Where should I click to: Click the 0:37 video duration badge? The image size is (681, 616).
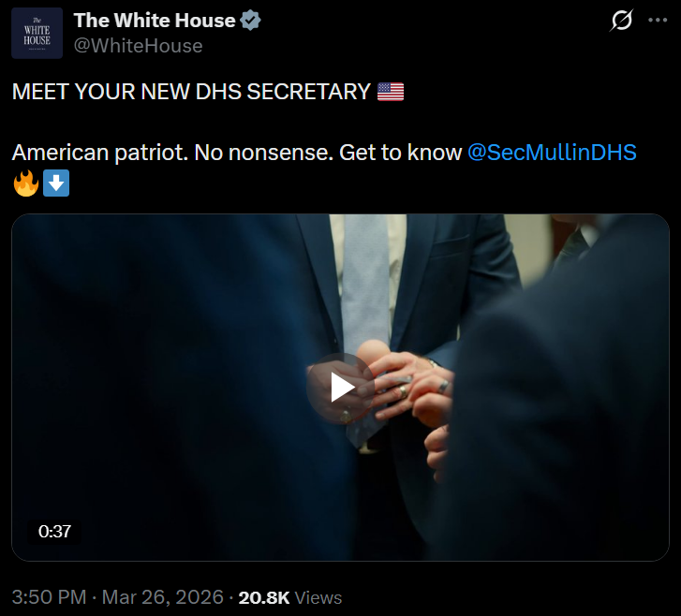54,531
